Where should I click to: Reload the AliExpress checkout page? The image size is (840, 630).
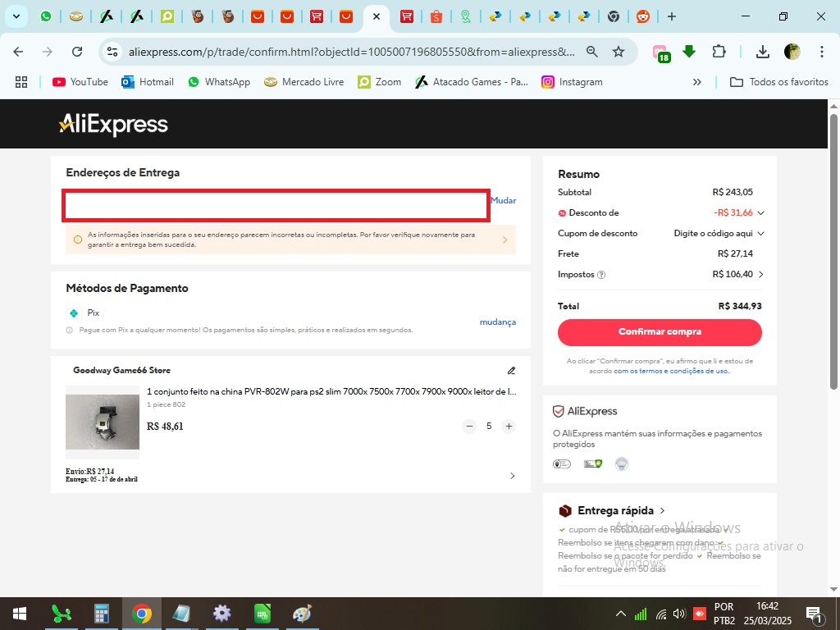point(77,52)
